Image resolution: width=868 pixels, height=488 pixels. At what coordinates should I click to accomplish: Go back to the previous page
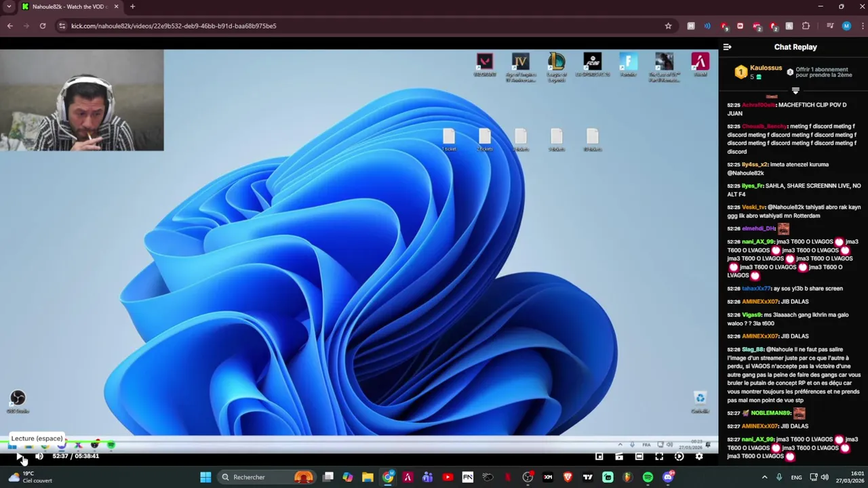click(x=9, y=26)
